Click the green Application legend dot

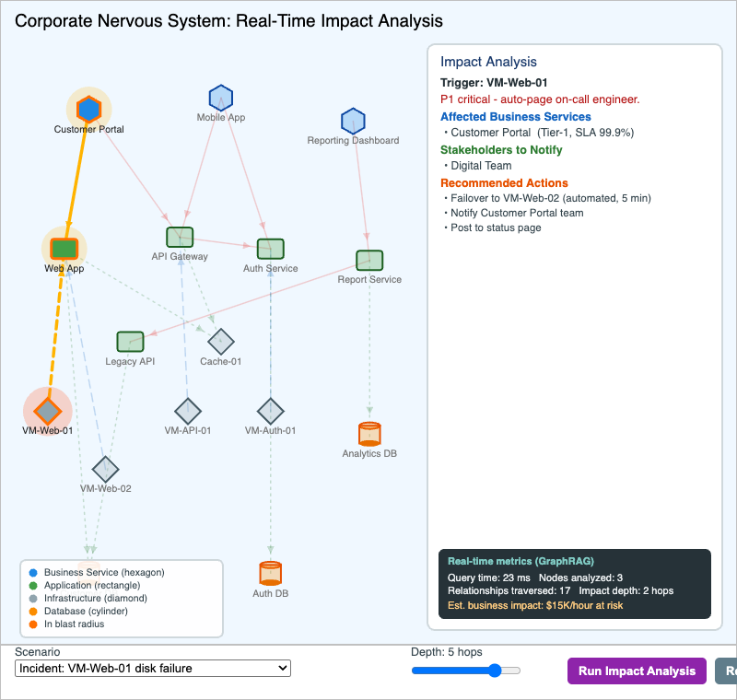tap(33, 586)
